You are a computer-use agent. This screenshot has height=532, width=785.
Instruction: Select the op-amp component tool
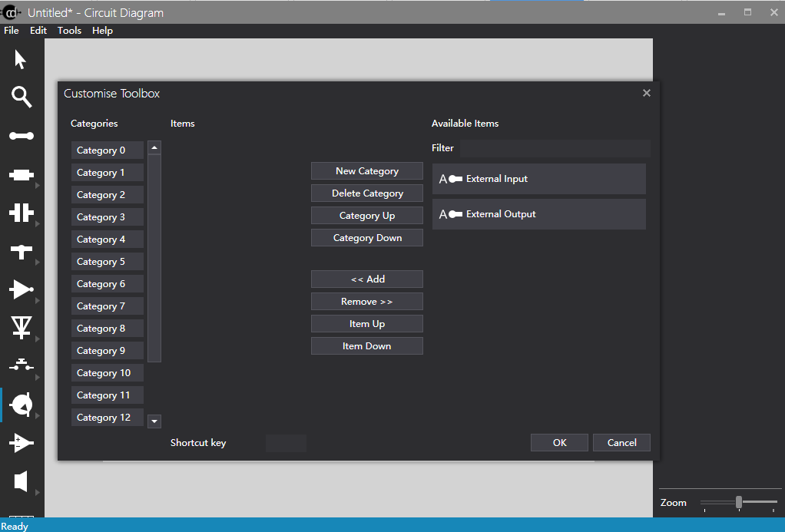22,443
